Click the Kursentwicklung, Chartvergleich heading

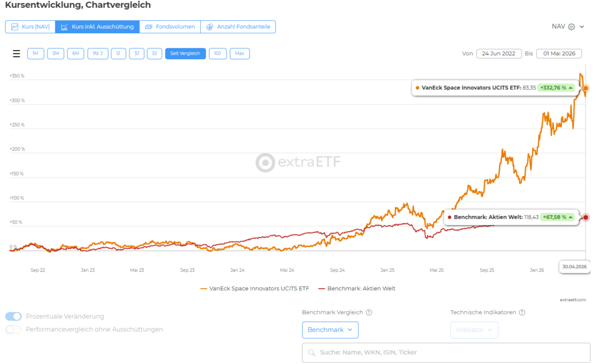coord(78,5)
